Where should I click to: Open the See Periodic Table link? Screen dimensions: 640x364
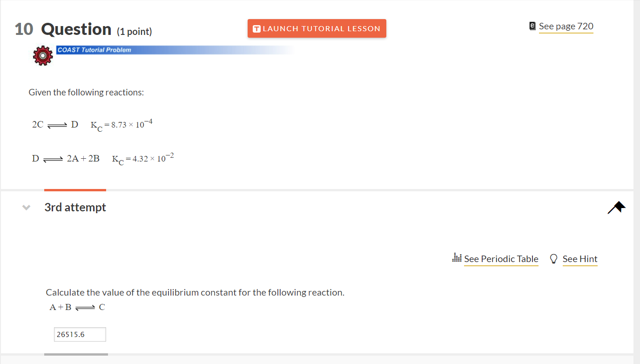[x=501, y=259]
